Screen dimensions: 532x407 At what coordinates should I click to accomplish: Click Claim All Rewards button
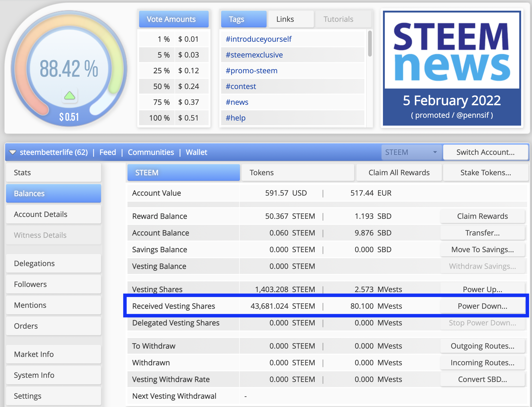(399, 172)
